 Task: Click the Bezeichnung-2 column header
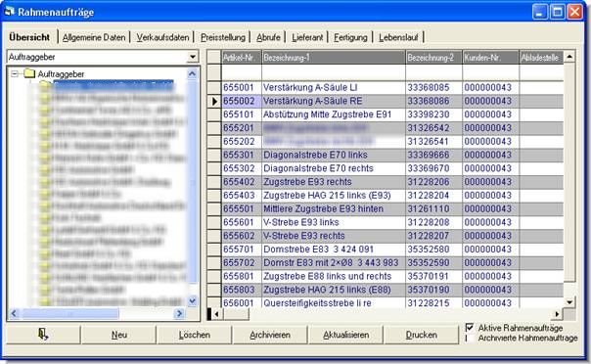pyautogui.click(x=433, y=58)
